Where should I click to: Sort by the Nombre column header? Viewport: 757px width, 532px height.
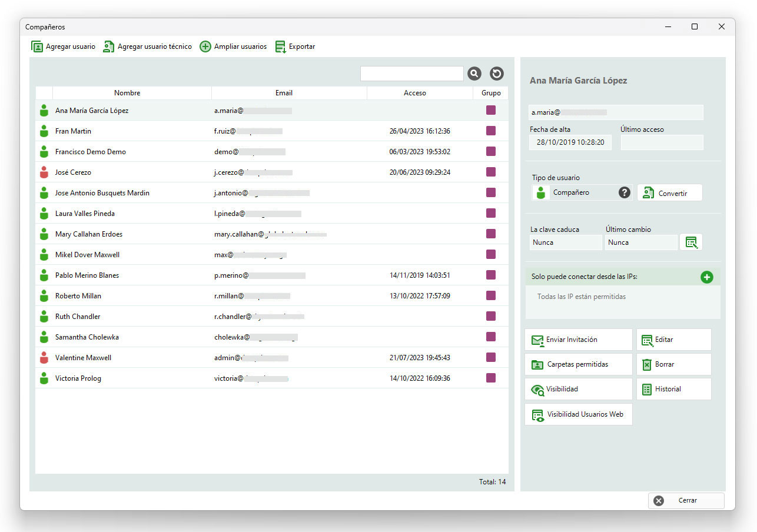132,93
